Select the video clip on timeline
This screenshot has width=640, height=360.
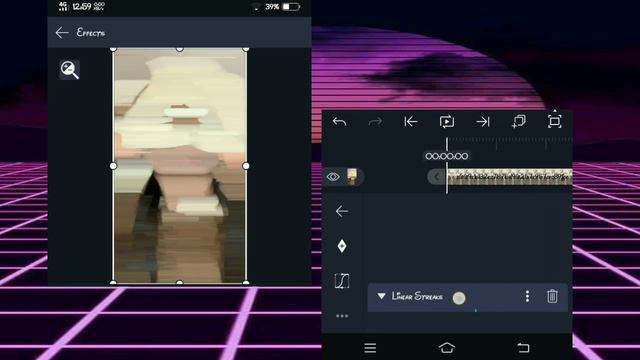pyautogui.click(x=510, y=177)
